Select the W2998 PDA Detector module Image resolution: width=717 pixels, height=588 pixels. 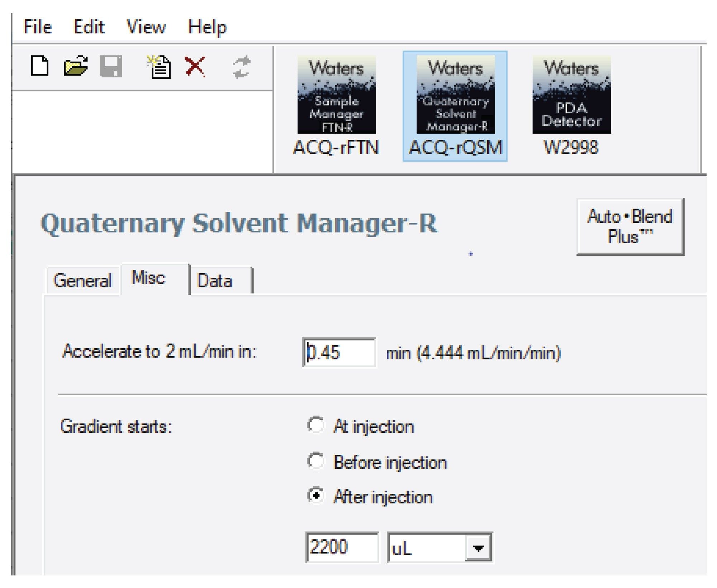point(571,106)
